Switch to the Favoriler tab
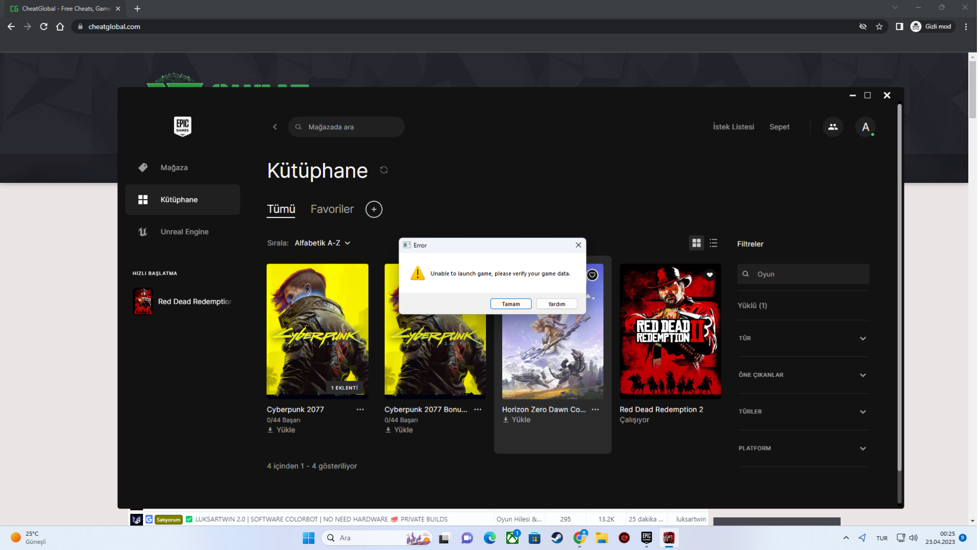 coord(332,209)
